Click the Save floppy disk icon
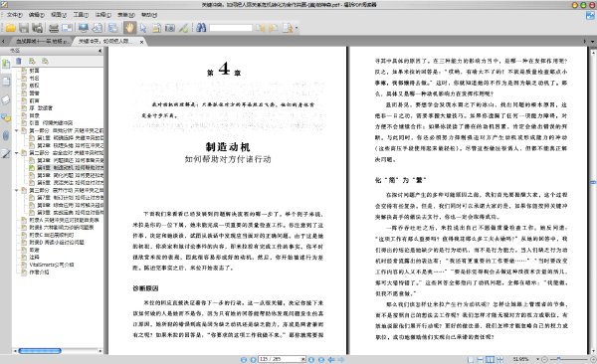Screen dimensions: 597x364 (x=24, y=28)
